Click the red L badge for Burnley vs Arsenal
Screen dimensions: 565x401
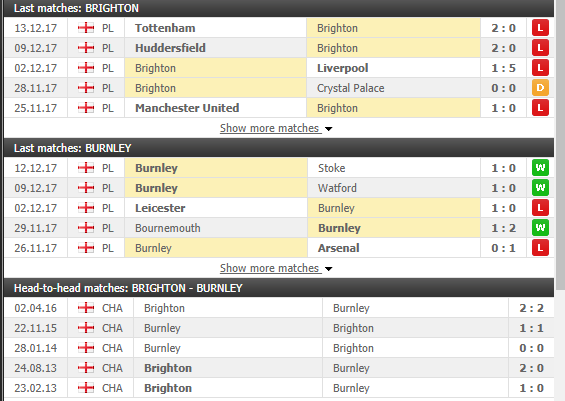540,248
